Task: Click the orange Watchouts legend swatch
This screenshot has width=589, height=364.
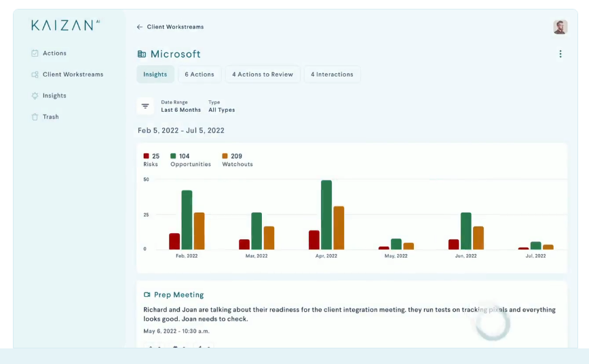Action: [x=225, y=156]
